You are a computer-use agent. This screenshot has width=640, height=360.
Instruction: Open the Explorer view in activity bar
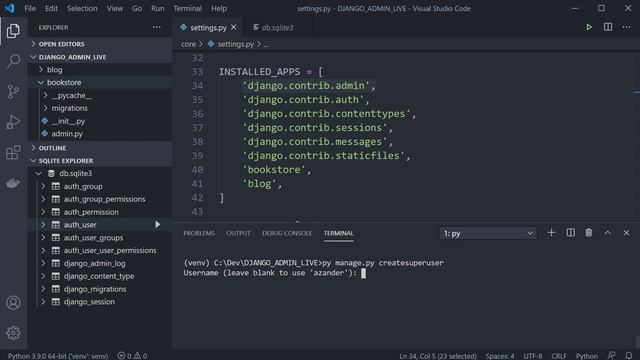click(13, 31)
